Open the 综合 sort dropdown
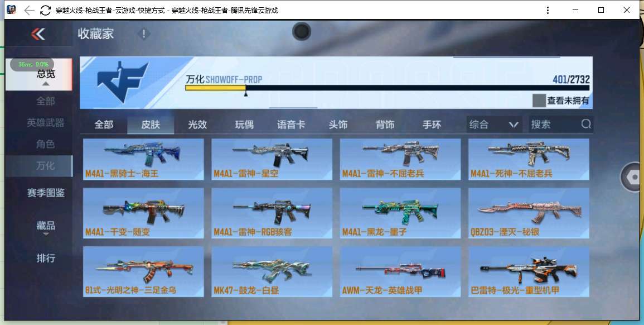The width and height of the screenshot is (644, 325). [x=494, y=124]
